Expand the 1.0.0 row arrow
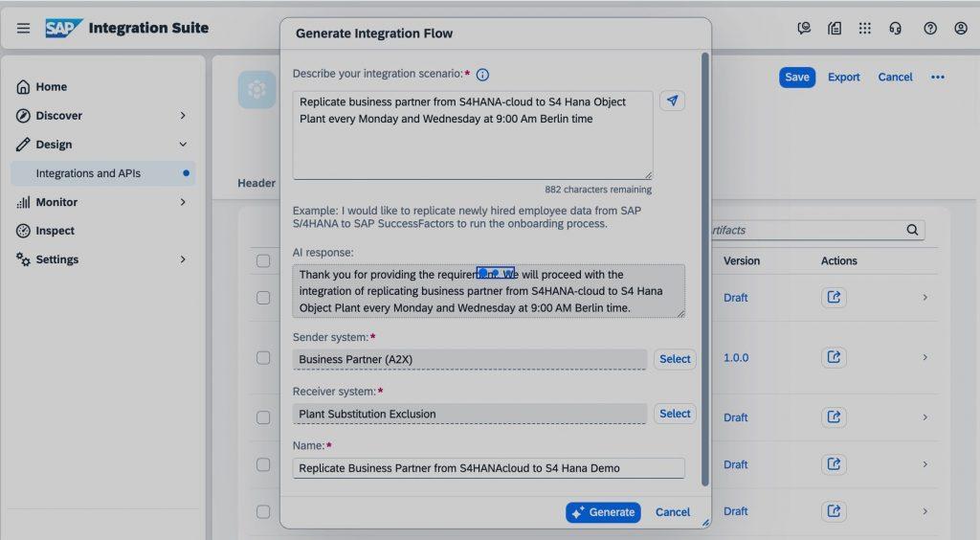 pyautogui.click(x=925, y=357)
